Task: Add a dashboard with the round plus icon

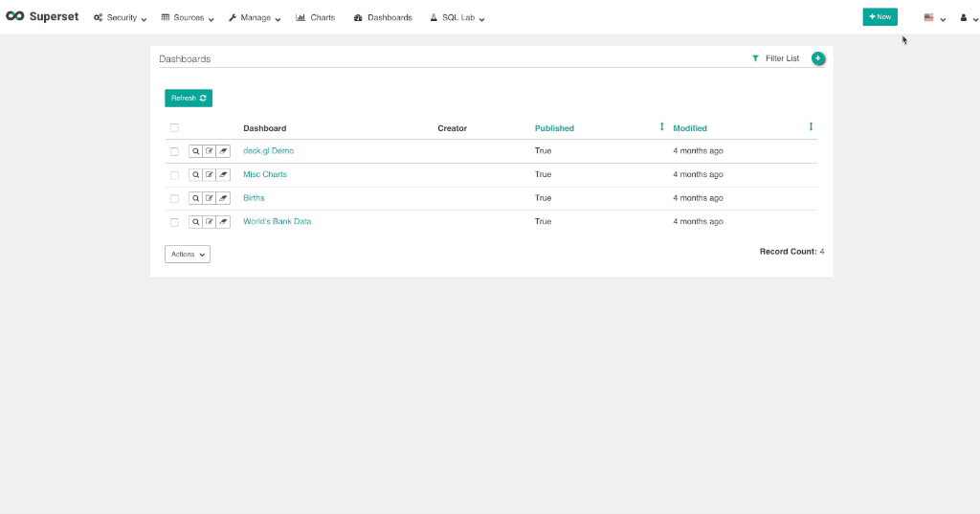Action: click(817, 58)
